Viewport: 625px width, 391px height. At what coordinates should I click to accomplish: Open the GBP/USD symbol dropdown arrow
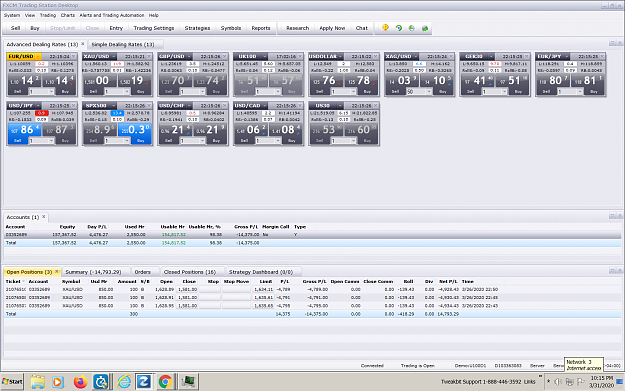click(x=189, y=57)
